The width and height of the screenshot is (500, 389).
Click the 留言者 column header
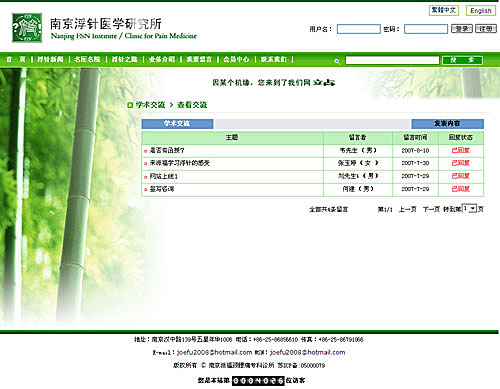pyautogui.click(x=358, y=137)
